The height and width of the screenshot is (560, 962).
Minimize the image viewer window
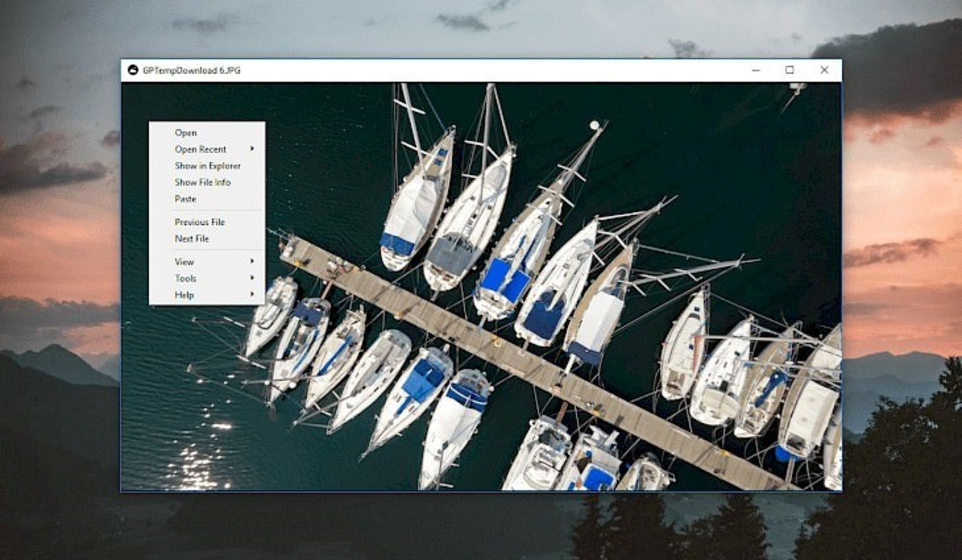point(756,70)
